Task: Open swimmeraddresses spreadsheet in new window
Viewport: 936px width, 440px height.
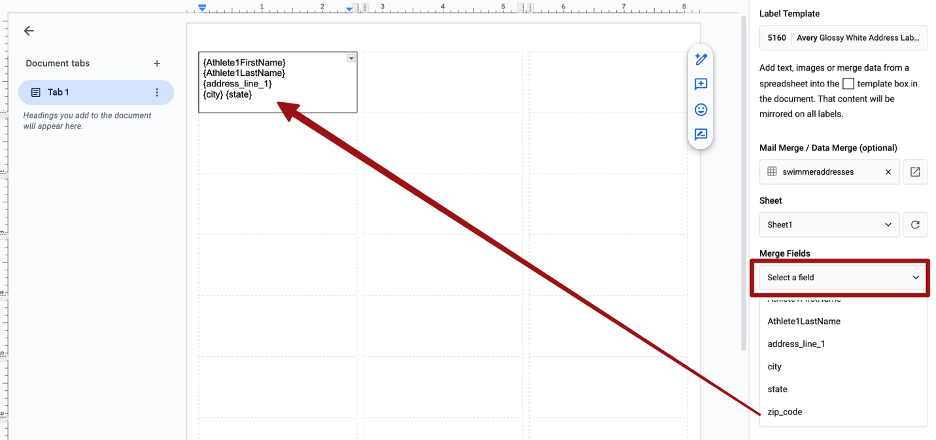Action: [914, 172]
